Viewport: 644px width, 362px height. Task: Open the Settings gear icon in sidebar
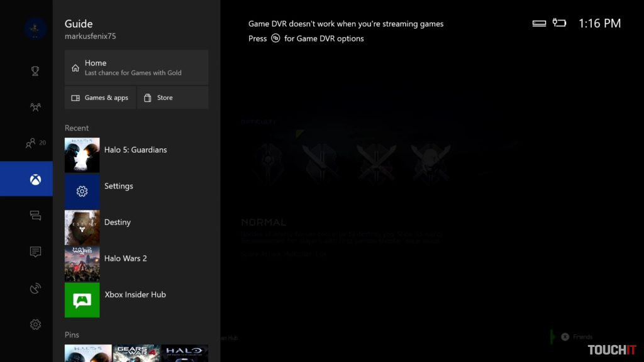[x=35, y=324]
